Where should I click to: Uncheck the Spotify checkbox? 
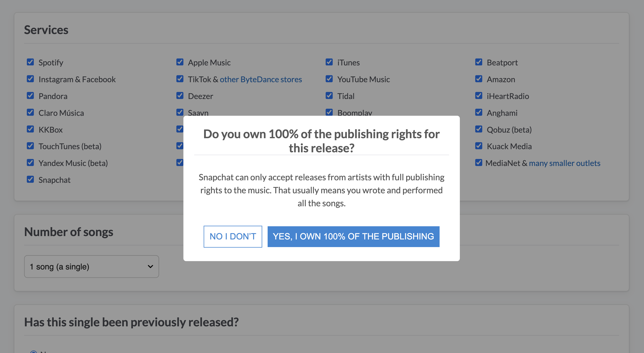[x=30, y=62]
